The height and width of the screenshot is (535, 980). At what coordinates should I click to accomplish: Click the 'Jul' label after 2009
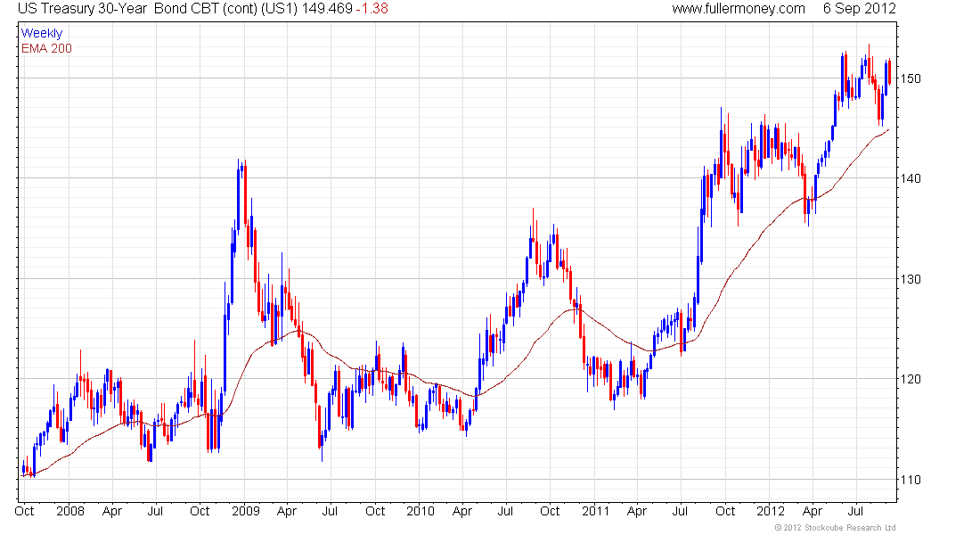coord(330,511)
